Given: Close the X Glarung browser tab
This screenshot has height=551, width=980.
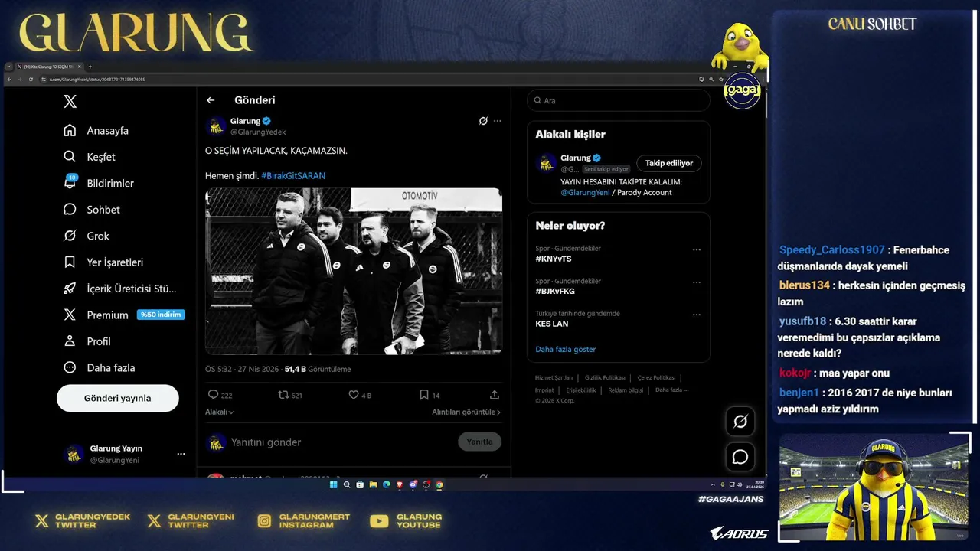Looking at the screenshot, I should (x=81, y=67).
